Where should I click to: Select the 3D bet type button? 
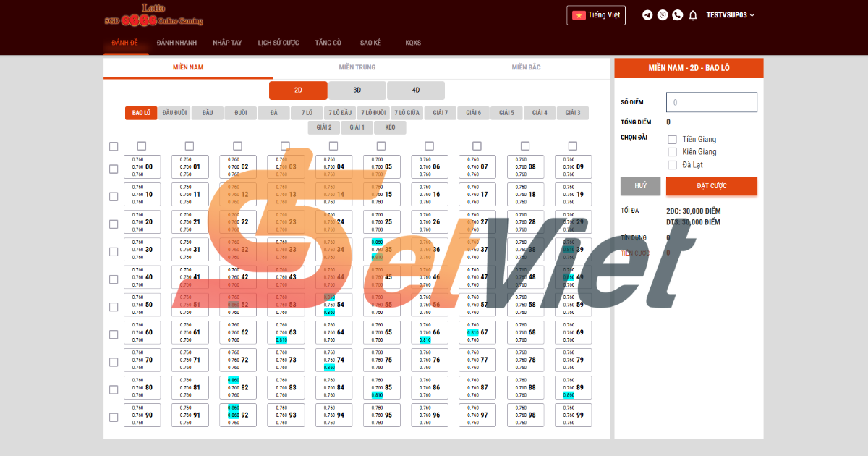[x=357, y=90]
